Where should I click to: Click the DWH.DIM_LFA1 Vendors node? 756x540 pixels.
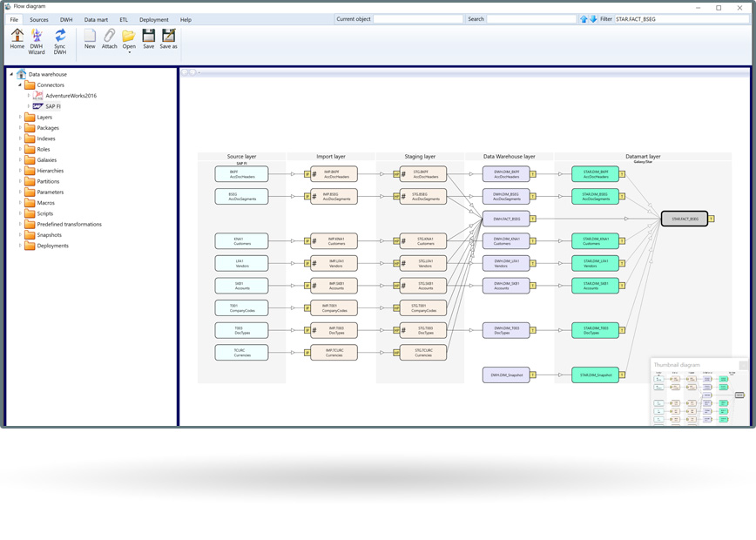tap(506, 263)
